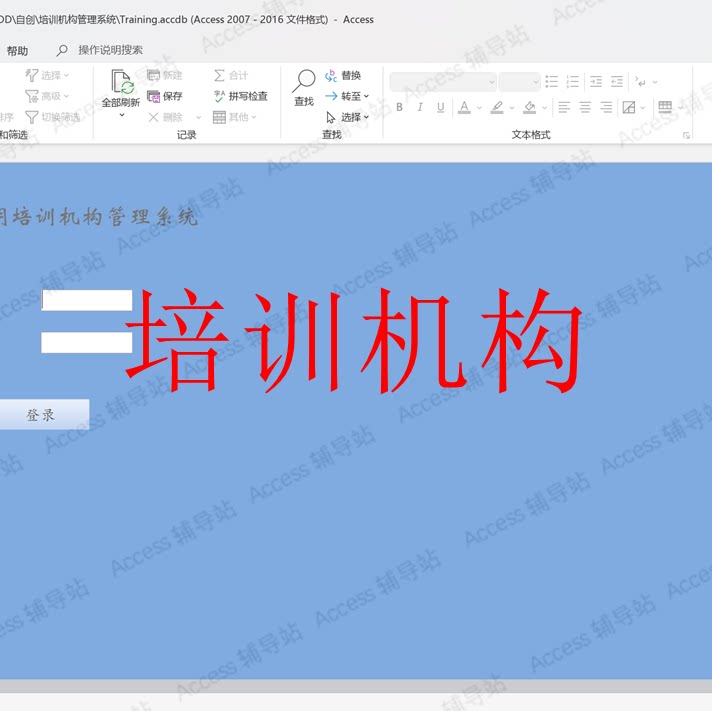Click the Tell me search box (操作说明搜索)

110,50
